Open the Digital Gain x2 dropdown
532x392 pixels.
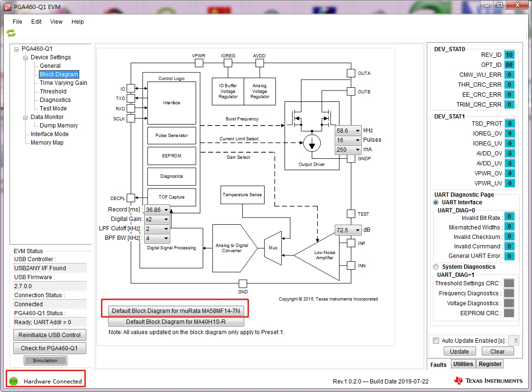pyautogui.click(x=157, y=219)
